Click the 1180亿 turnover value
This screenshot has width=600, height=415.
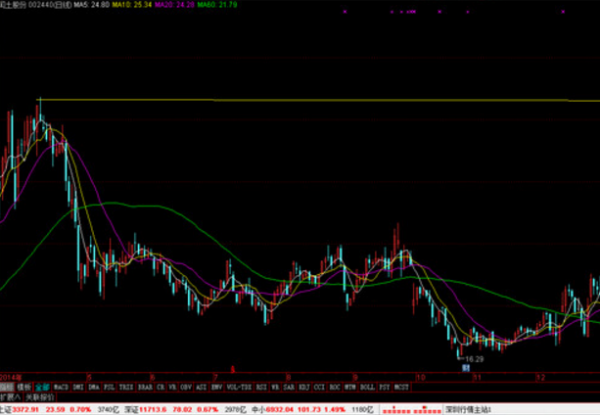[362, 410]
